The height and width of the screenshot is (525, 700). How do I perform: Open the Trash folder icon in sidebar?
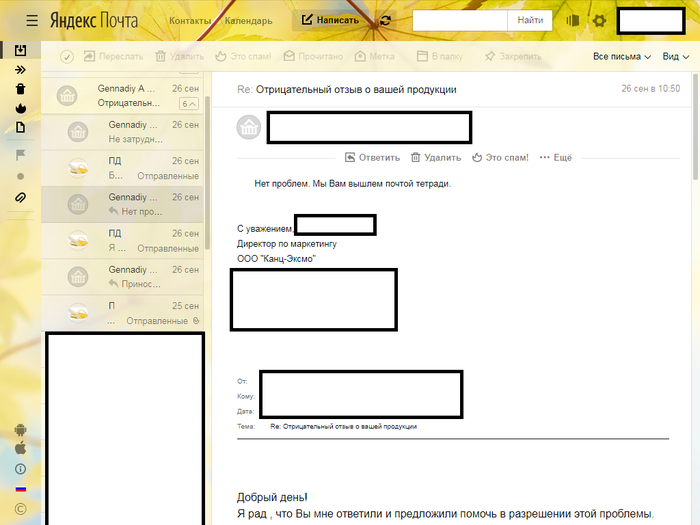tap(20, 89)
